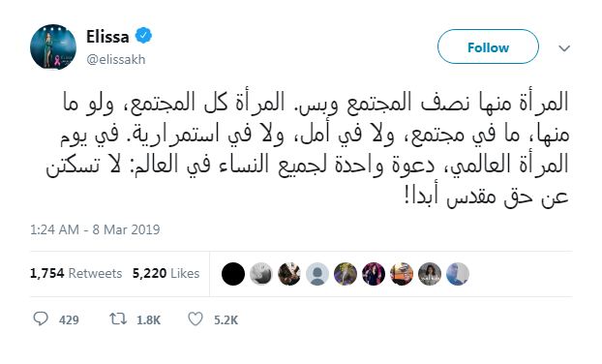Click the second liker avatar

261,274
